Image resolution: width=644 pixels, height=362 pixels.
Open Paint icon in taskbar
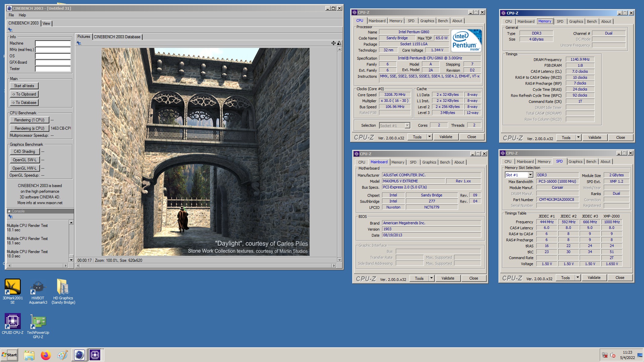click(62, 355)
